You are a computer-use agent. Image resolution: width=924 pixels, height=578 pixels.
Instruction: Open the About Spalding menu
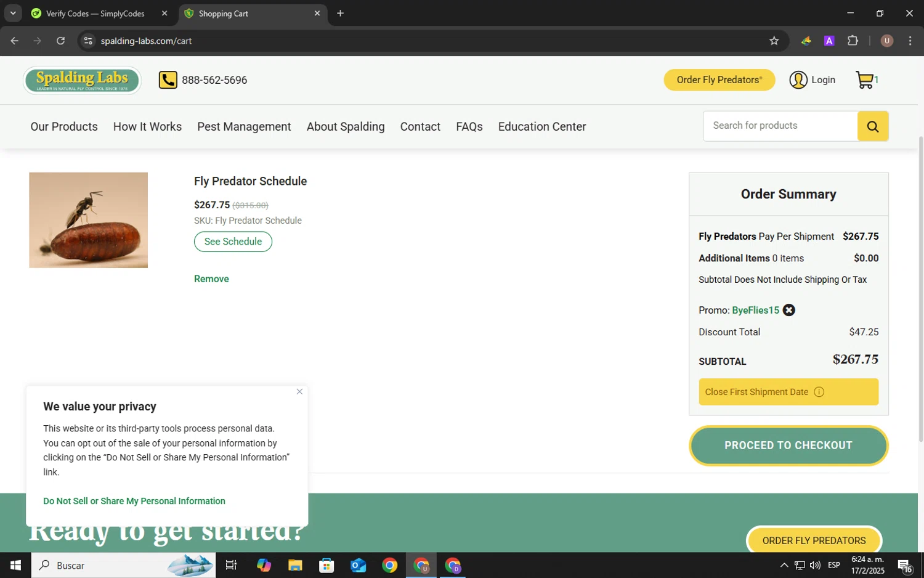tap(346, 126)
